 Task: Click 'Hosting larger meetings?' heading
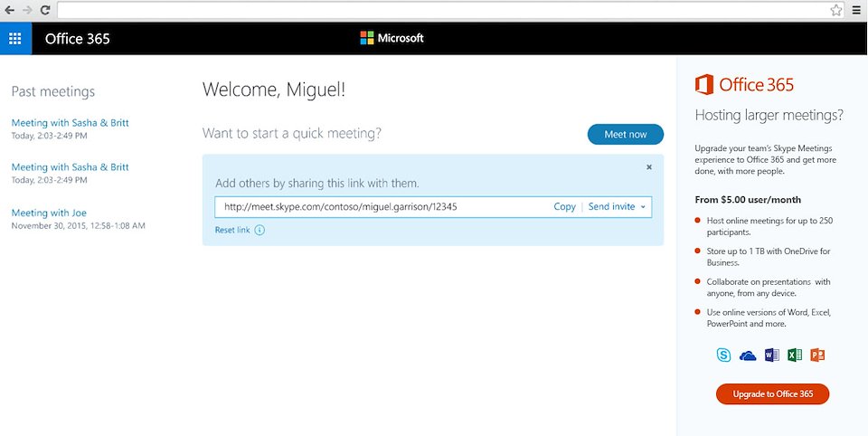[x=769, y=115]
